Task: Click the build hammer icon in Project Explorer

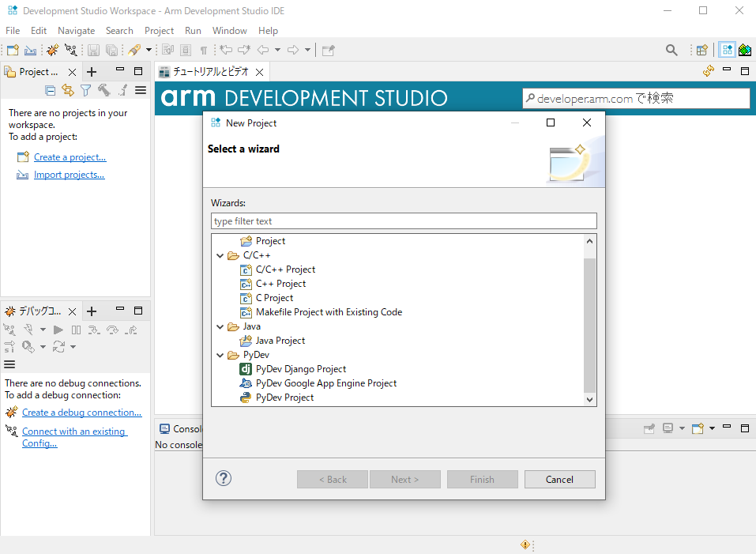Action: 103,90
